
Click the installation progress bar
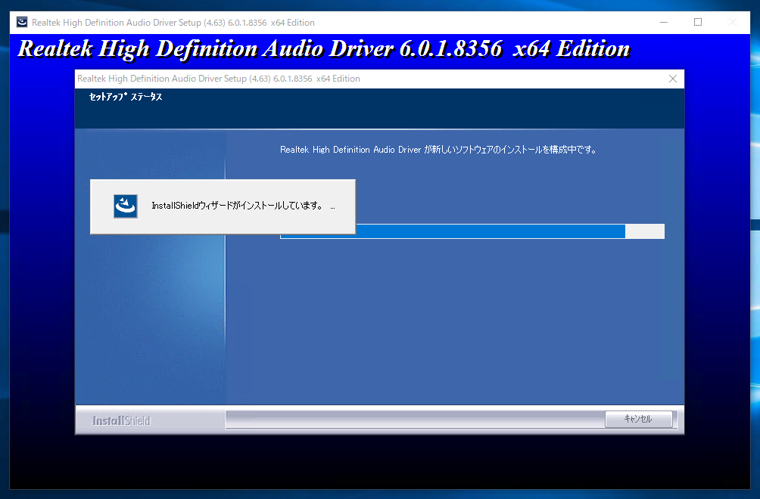(x=472, y=231)
